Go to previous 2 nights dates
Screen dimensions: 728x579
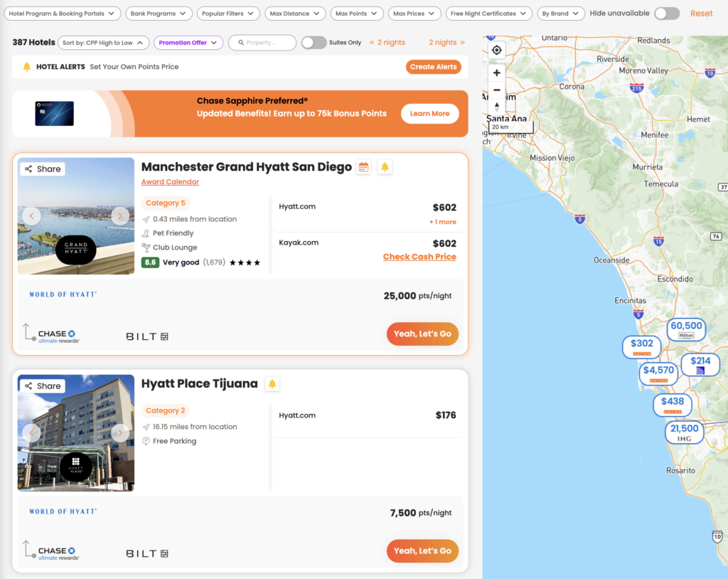click(387, 42)
